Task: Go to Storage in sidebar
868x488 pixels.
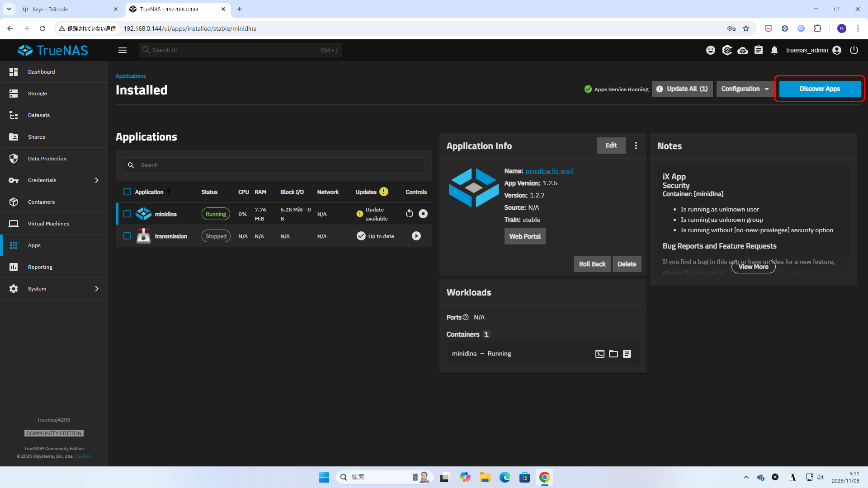Action: point(38,94)
